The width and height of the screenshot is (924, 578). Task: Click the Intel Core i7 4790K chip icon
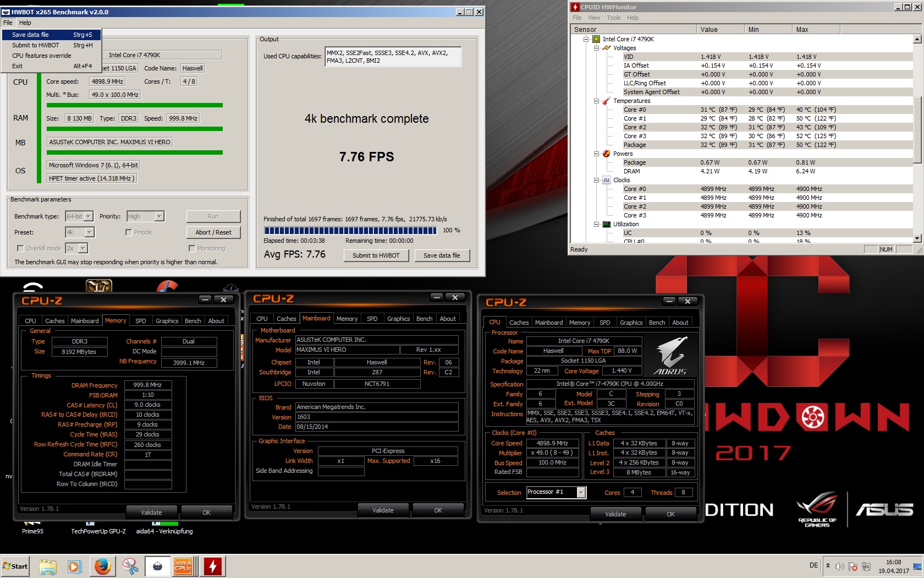pyautogui.click(x=596, y=39)
